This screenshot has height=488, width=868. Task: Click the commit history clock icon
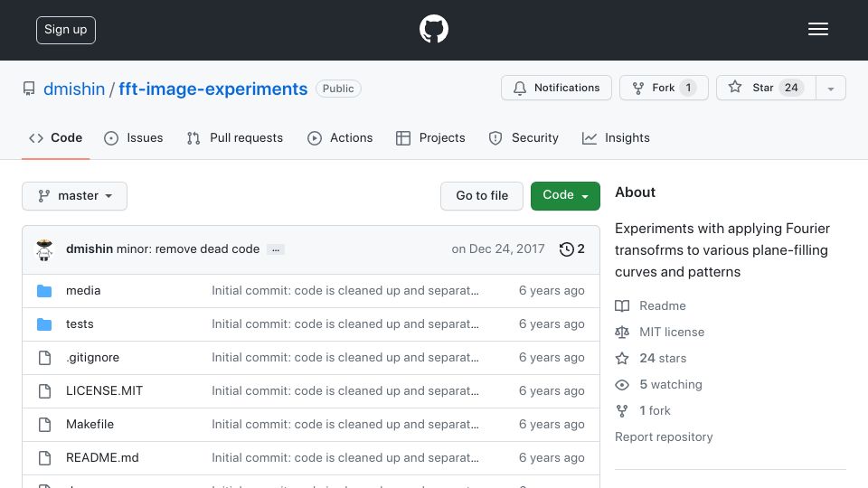pos(566,249)
